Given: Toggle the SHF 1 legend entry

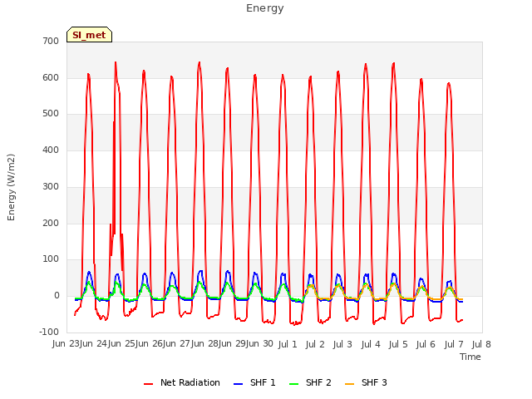Looking at the screenshot, I should tap(255, 382).
